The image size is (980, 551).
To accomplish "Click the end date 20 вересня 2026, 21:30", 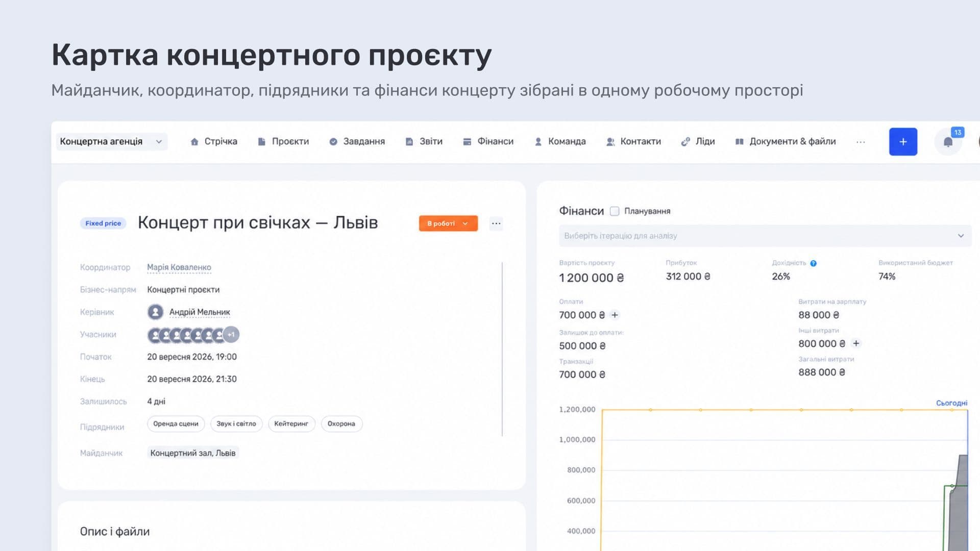I will 192,379.
